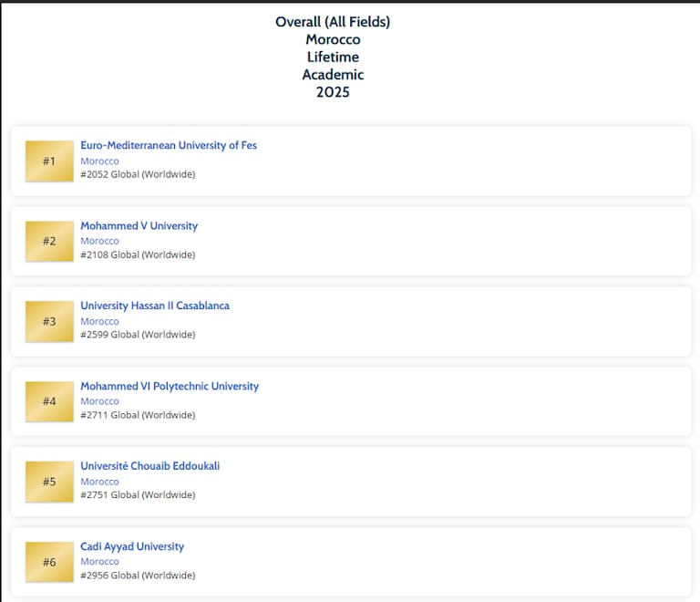Screen dimensions: 700x602
Task: Open Mohammed V University link
Action: click(139, 225)
